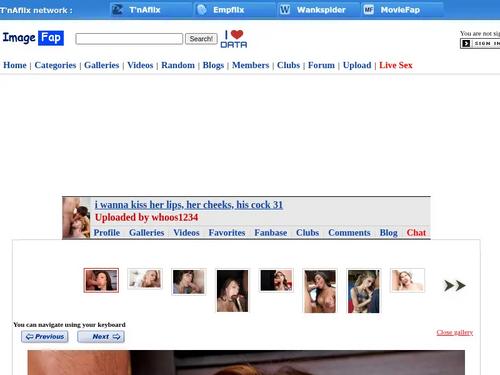Click the ImageFap logo
Screen dimensions: 500x375
point(33,38)
